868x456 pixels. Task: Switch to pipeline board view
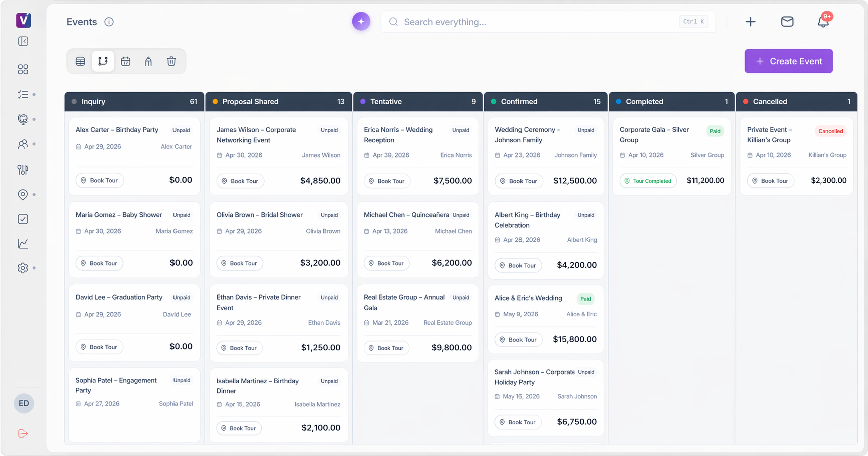point(103,61)
